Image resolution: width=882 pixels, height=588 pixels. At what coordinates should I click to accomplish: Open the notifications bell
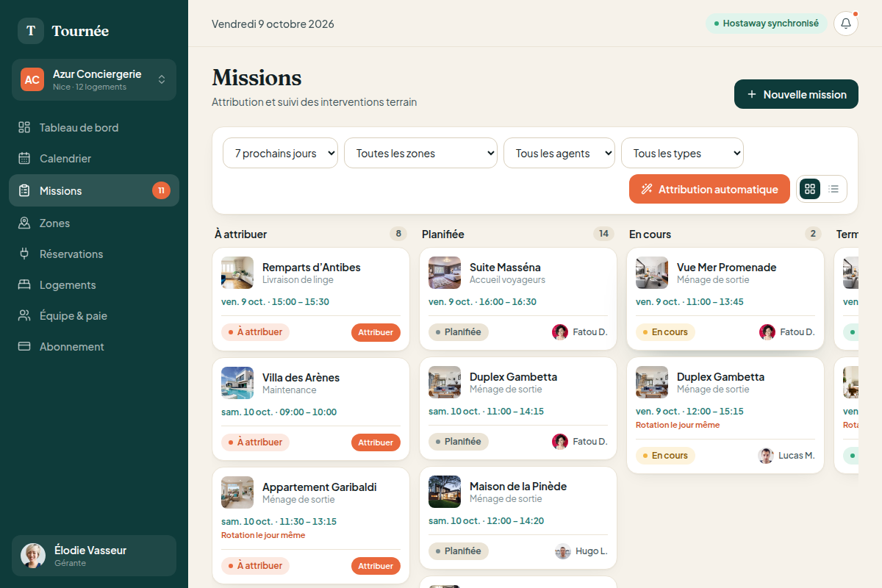(x=846, y=24)
